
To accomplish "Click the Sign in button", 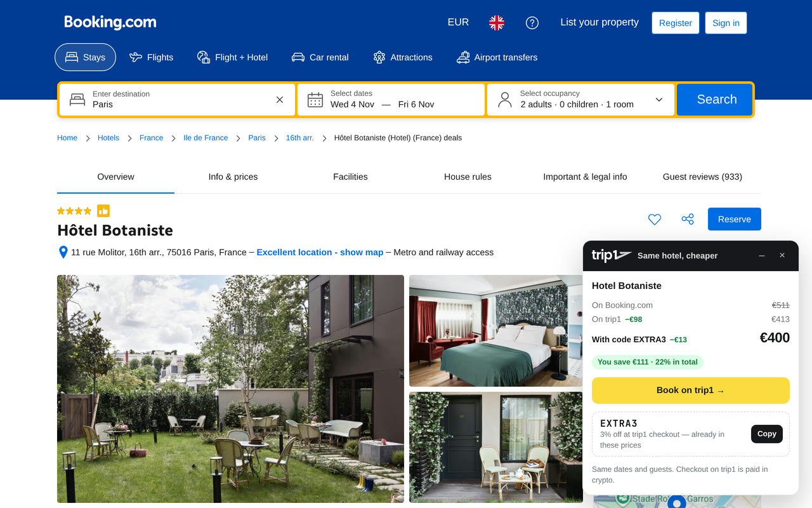I will 726,23.
